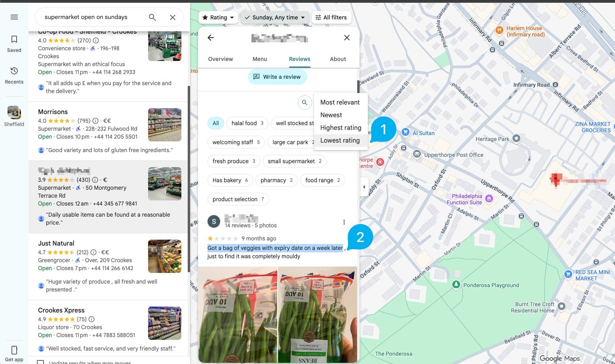Click the info icon beside Morrisons rating
The height and width of the screenshot is (364, 615).
tap(95, 121)
